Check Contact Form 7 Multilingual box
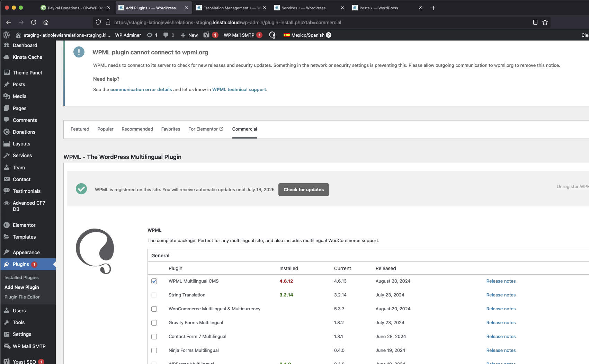 coord(154,337)
